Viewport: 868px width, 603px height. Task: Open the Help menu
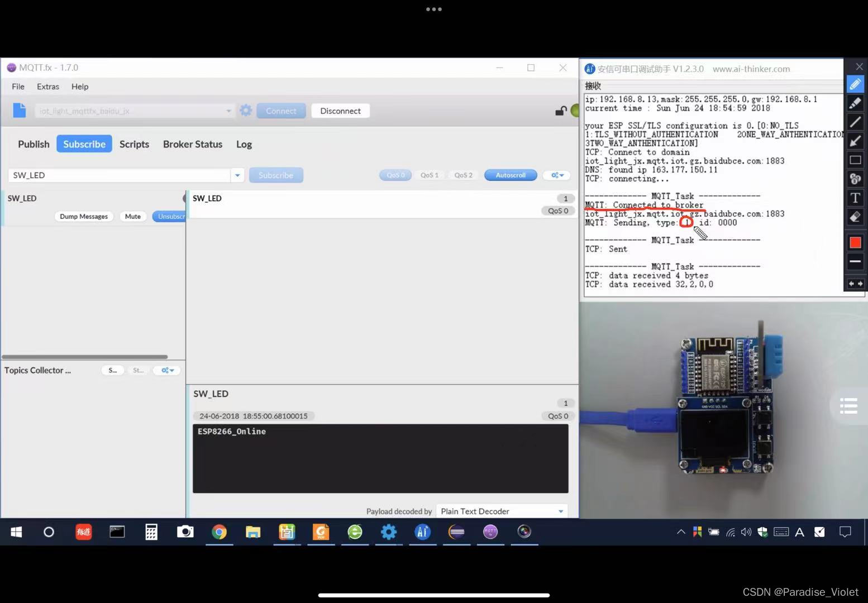80,87
